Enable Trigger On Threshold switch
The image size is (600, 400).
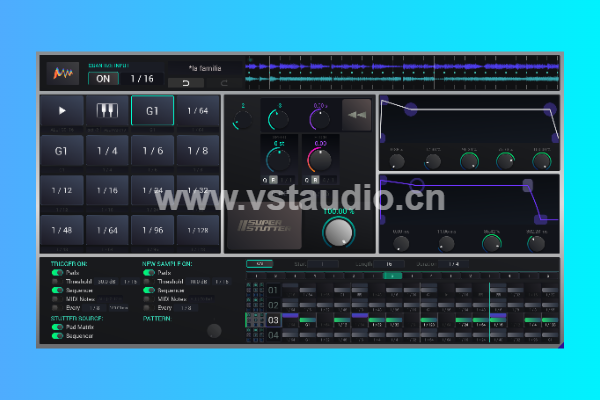57,281
